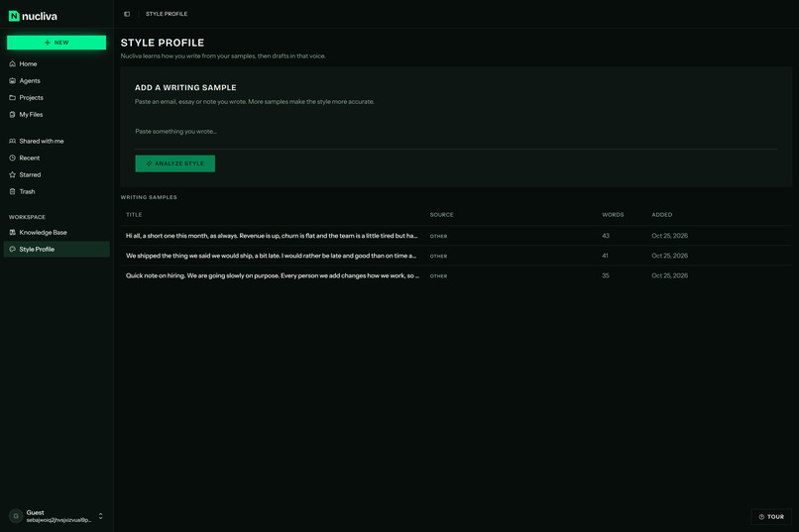
Task: Click the date in the 'Quick note' row
Action: (669, 275)
